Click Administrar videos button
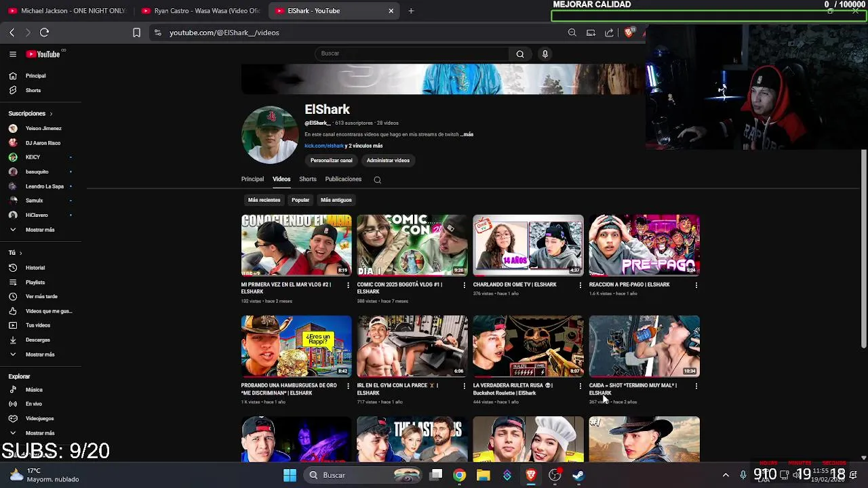This screenshot has width=868, height=488. tap(388, 161)
